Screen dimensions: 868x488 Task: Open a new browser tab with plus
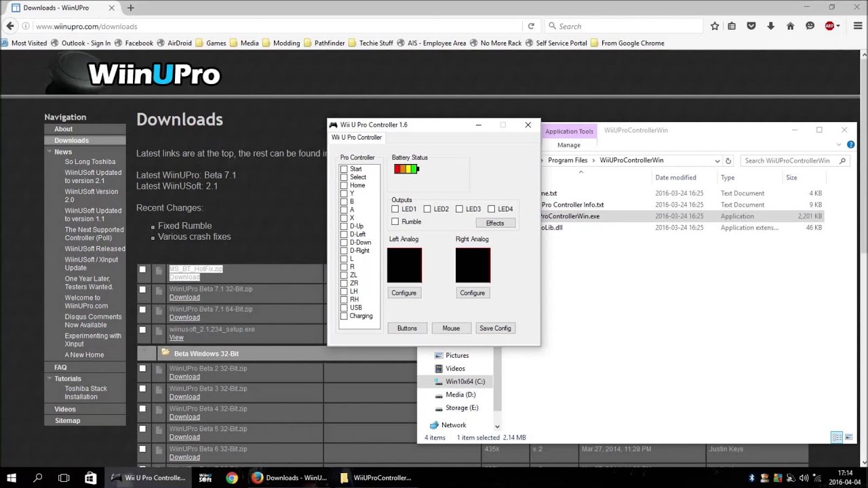pos(131,8)
